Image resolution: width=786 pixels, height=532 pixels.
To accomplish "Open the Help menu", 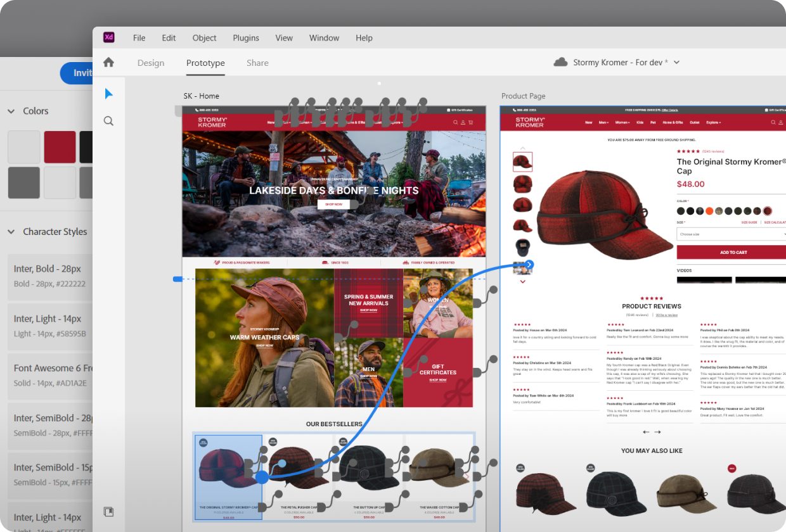I will [x=364, y=38].
